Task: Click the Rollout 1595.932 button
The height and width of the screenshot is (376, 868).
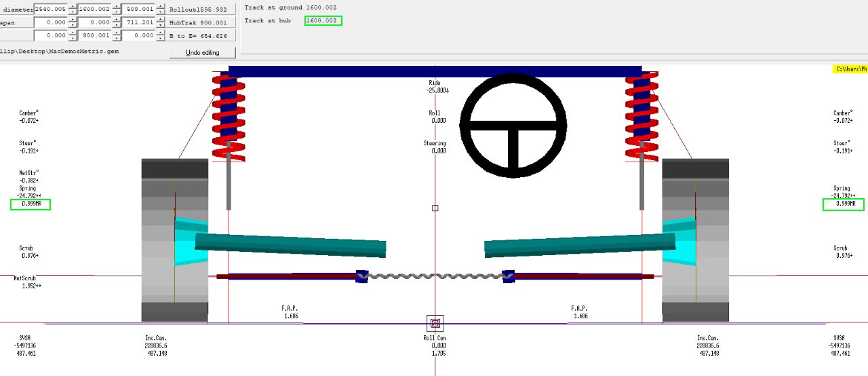Action: coord(202,10)
